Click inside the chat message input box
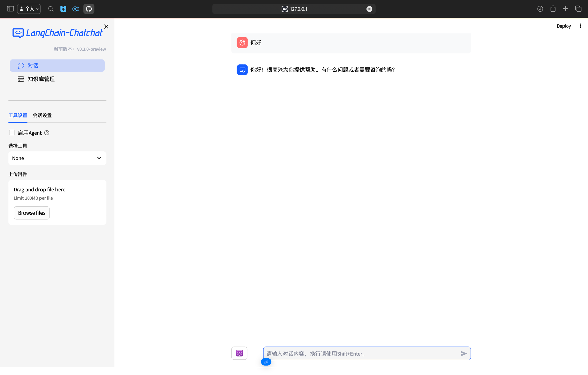This screenshot has width=588, height=375. 357,354
